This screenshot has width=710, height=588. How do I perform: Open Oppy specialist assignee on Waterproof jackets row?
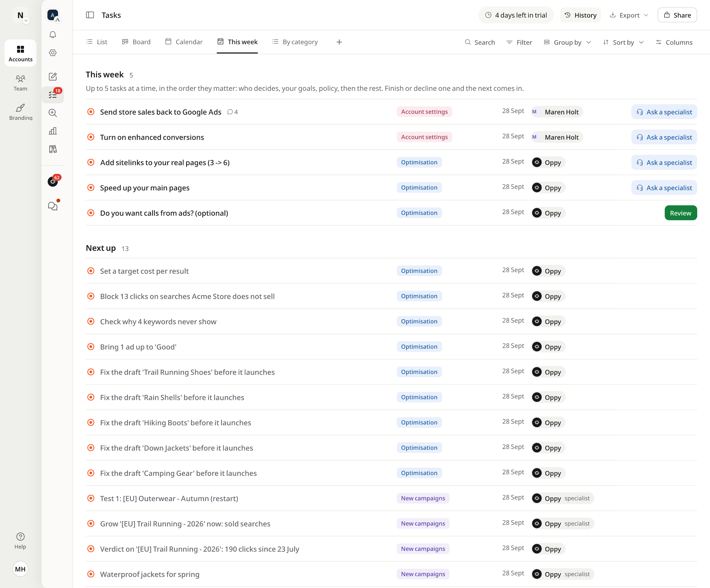562,574
